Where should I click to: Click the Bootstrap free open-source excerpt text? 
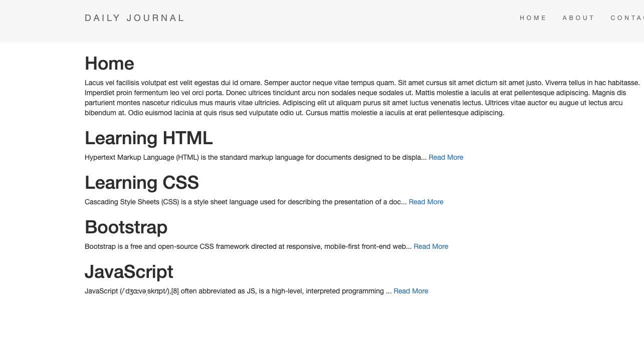coord(246,246)
